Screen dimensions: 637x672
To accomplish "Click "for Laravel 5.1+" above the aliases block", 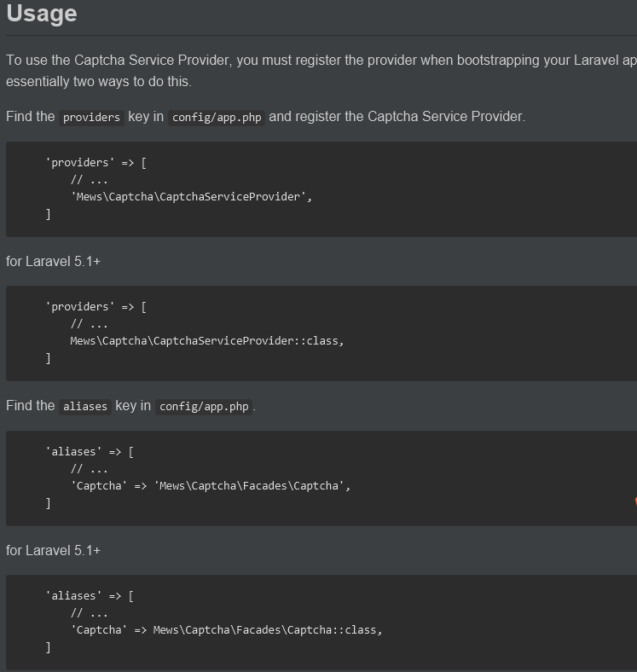I will (53, 550).
